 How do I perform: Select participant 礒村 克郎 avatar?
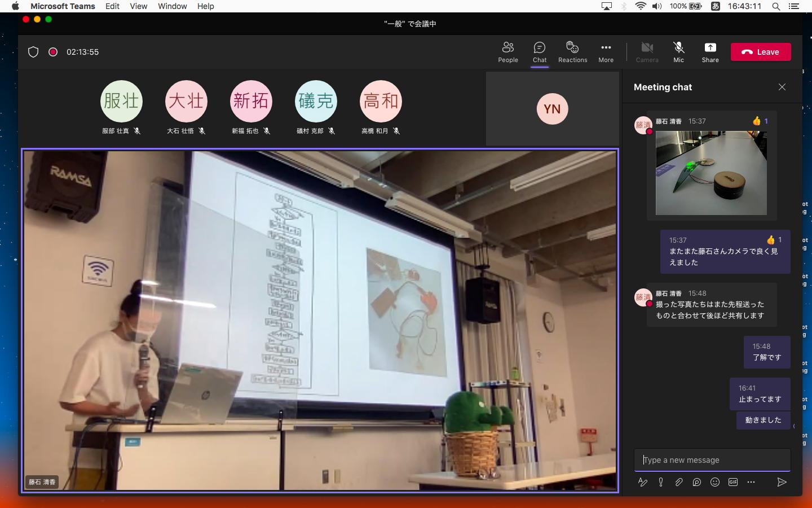(316, 101)
